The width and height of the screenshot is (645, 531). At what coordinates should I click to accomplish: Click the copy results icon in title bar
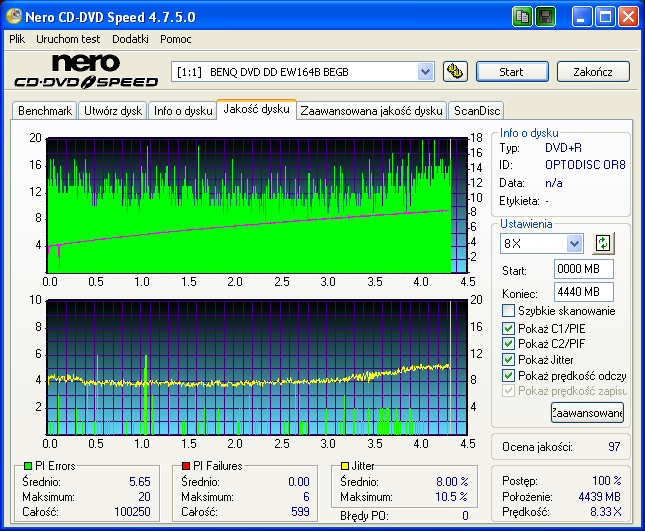pos(522,17)
